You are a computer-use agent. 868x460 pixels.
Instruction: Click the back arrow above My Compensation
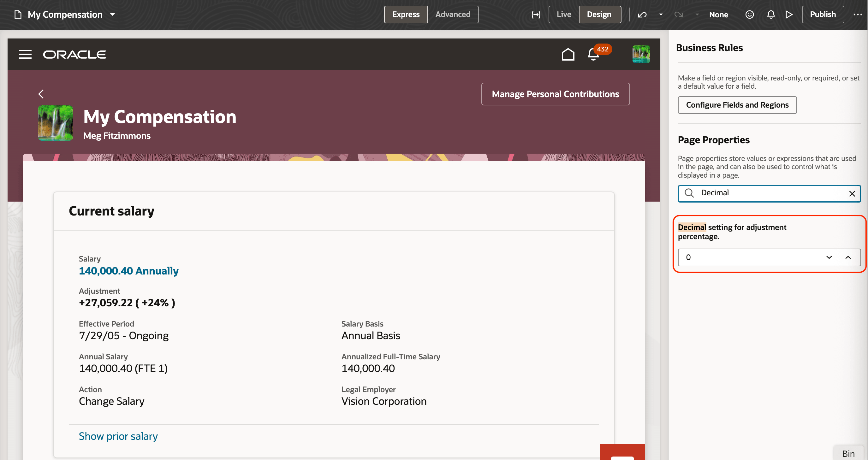(x=41, y=94)
